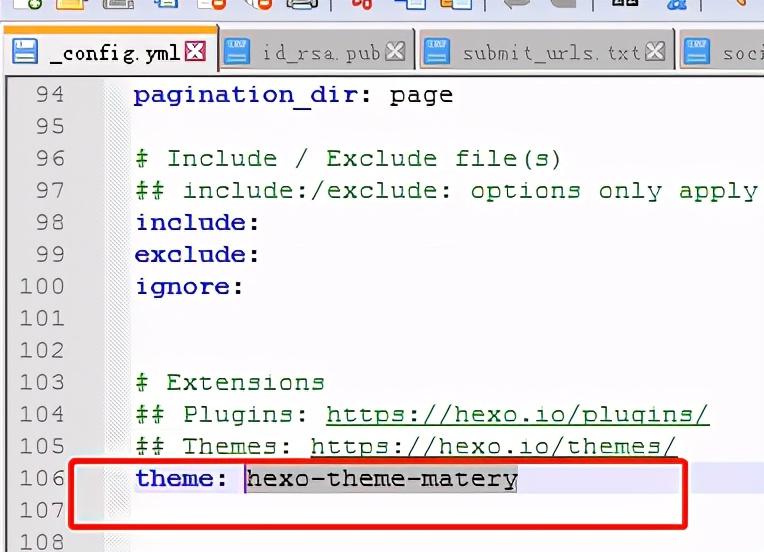The image size is (764, 552).
Task: Click line number 104 in the margin
Action: coord(42,415)
